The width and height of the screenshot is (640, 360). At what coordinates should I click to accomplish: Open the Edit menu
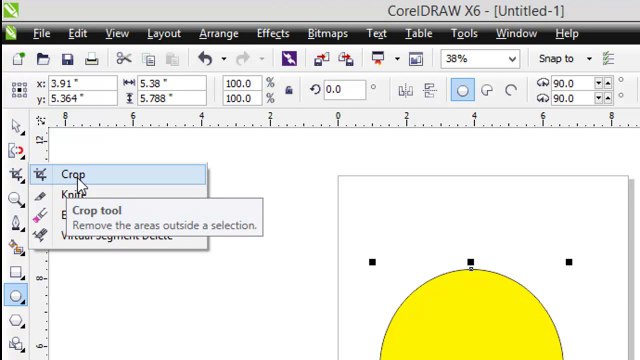[78, 33]
